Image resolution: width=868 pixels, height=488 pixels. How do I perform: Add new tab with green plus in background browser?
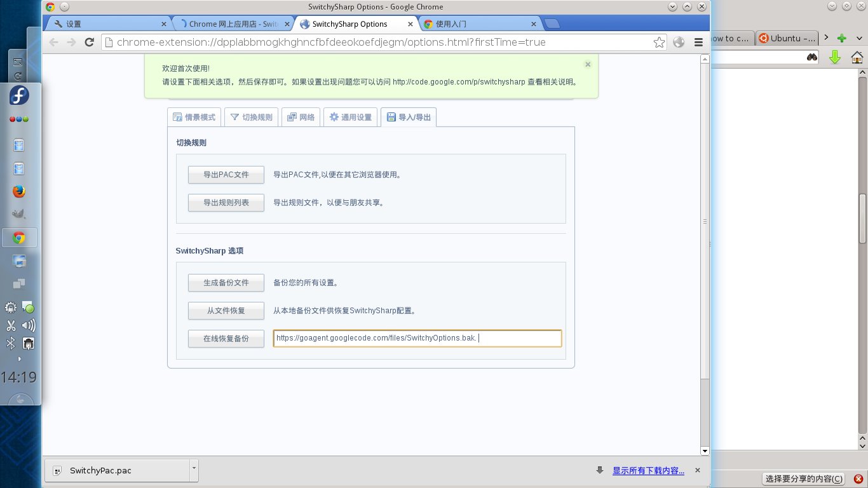pyautogui.click(x=841, y=38)
